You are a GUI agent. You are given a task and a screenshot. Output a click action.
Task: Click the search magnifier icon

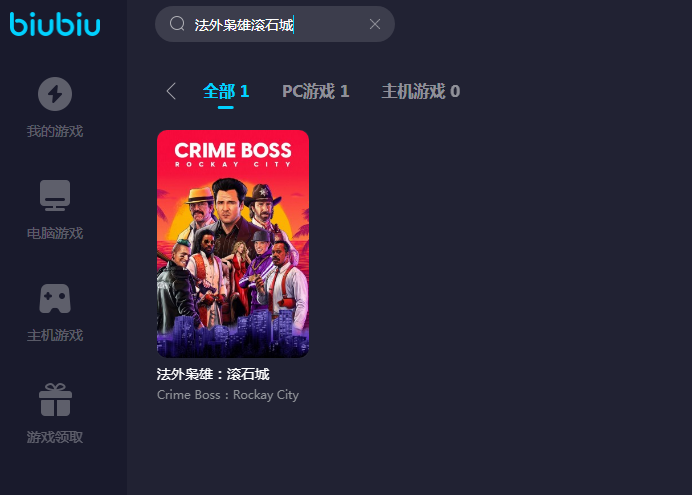[177, 24]
